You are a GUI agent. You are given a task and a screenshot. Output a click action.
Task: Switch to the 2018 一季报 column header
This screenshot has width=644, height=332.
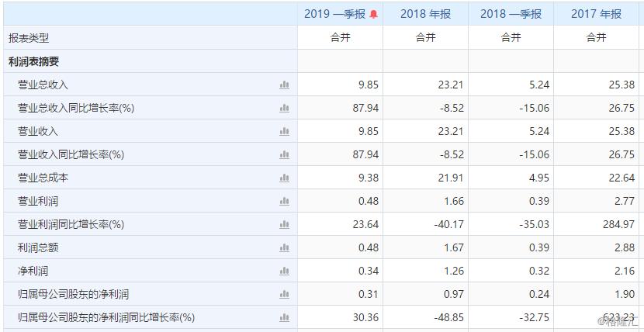[511, 14]
